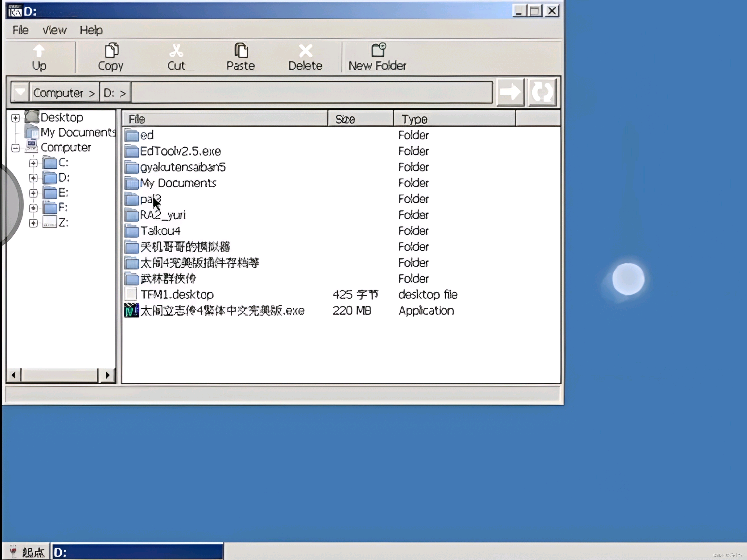
Task: Click the Computer breadcrumb button
Action: pos(64,92)
